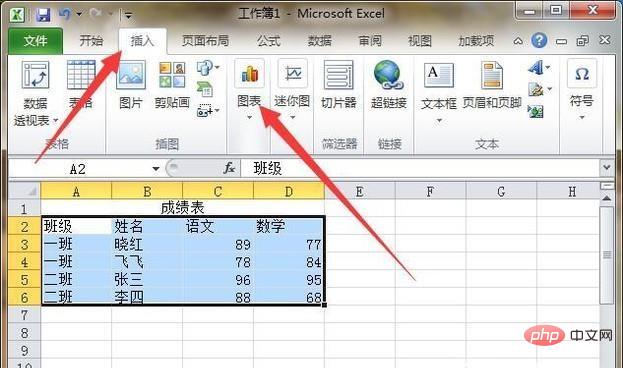Image resolution: width=623 pixels, height=368 pixels.
Task: Insert a 表格 table
Action: [x=81, y=85]
